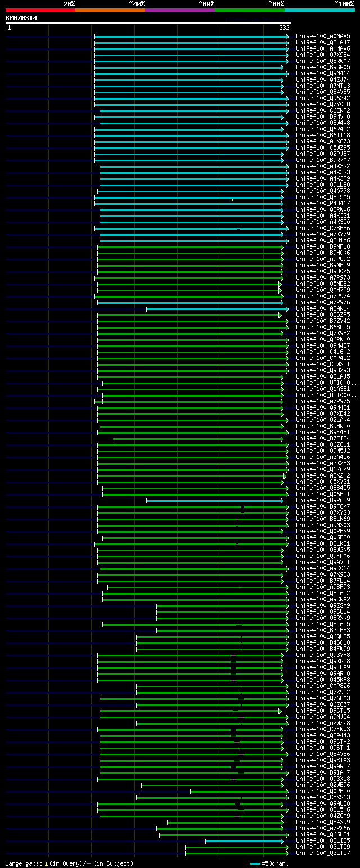This screenshot has width=360, height=868.
Task: Open hit UniRef100_Q9M464
Action: [x=323, y=73]
